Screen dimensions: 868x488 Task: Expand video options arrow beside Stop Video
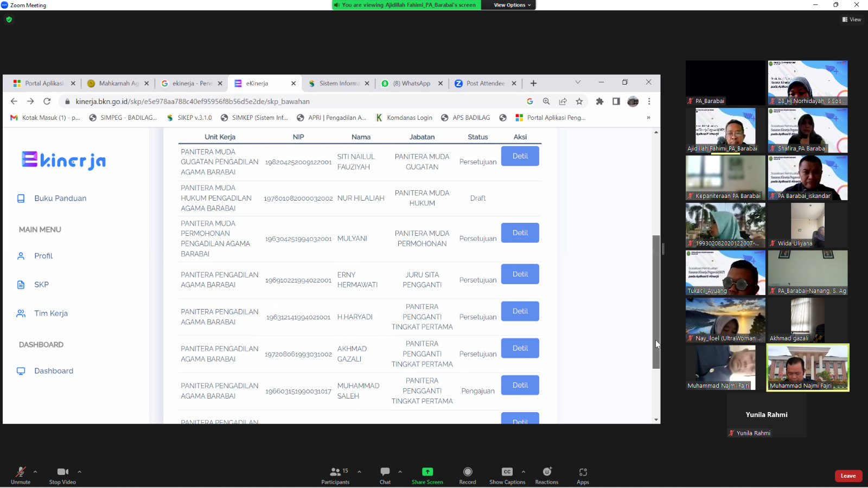(x=79, y=472)
